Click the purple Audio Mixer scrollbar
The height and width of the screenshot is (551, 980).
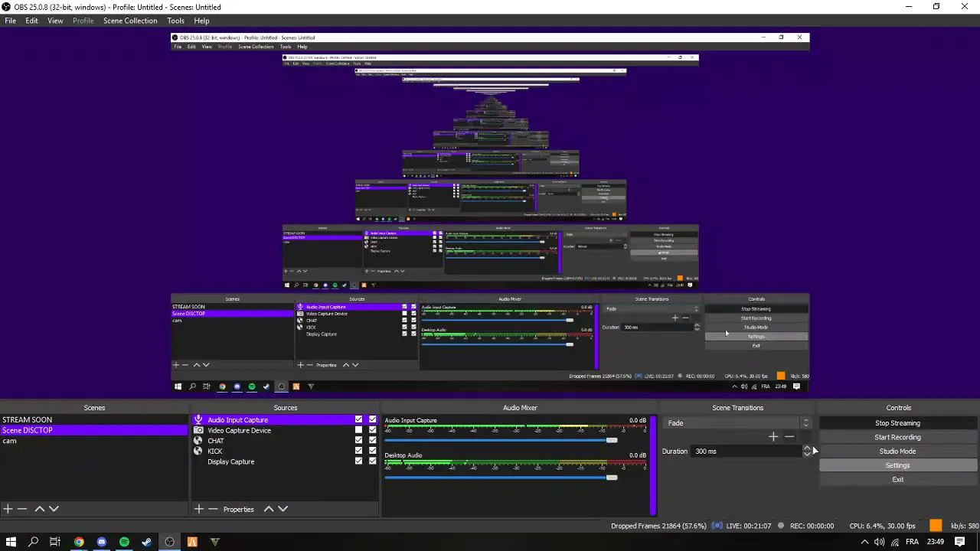click(x=653, y=465)
